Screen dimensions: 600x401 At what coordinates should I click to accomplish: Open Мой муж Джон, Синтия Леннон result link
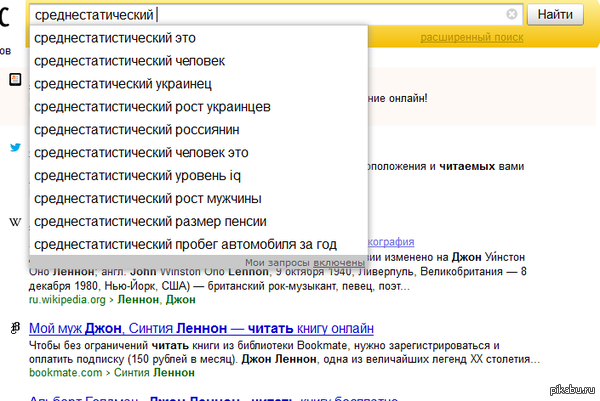(x=201, y=328)
